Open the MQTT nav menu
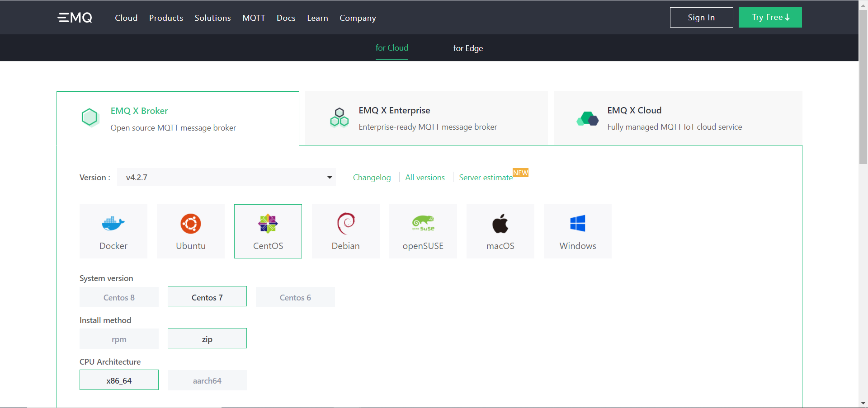 tap(254, 18)
